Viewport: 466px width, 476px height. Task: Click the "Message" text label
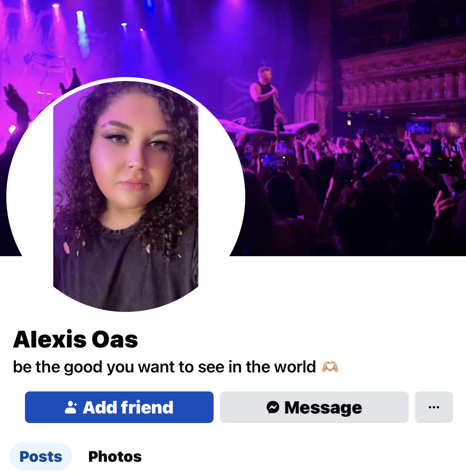coord(323,408)
